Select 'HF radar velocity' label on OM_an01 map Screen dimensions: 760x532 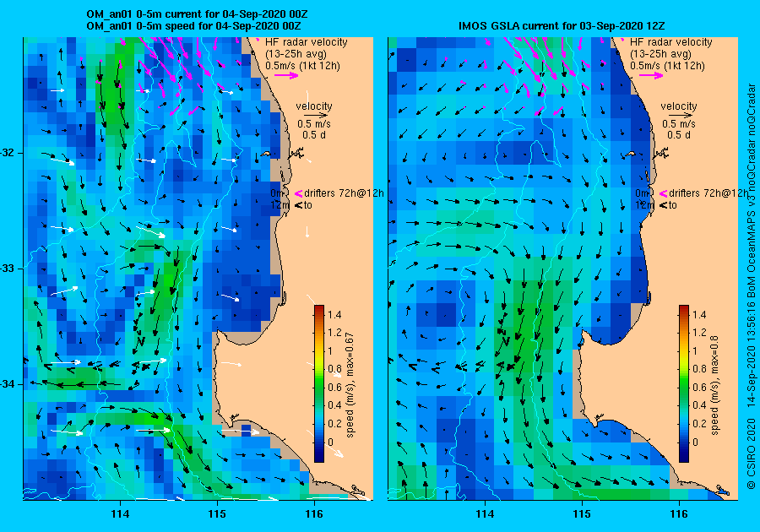tap(307, 42)
